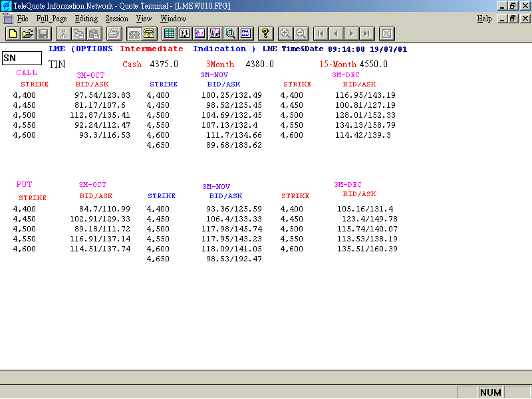This screenshot has width=532, height=399.
Task: Click the Paste clipboard icon
Action: (94, 34)
